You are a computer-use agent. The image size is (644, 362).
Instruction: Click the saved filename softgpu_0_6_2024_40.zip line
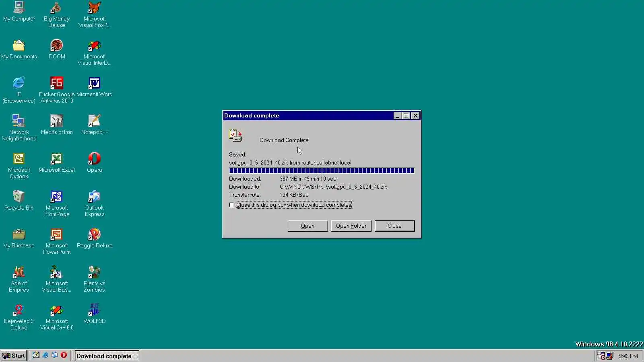(290, 162)
